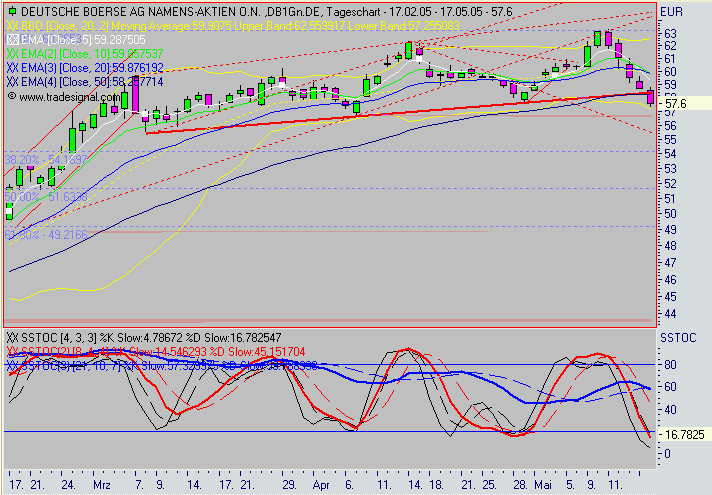Viewport: 712px width, 495px height.
Task: Click the 7. date label on the time axis
Action: (x=139, y=485)
